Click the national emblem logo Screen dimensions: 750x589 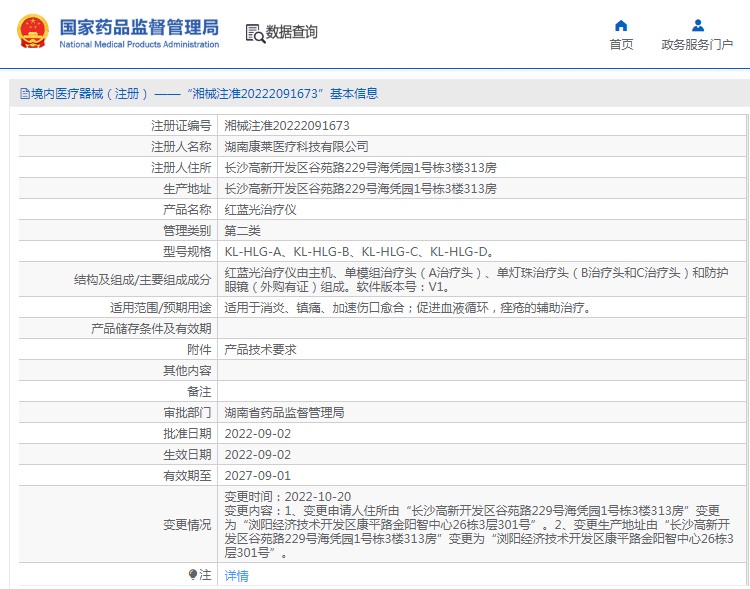(33, 31)
